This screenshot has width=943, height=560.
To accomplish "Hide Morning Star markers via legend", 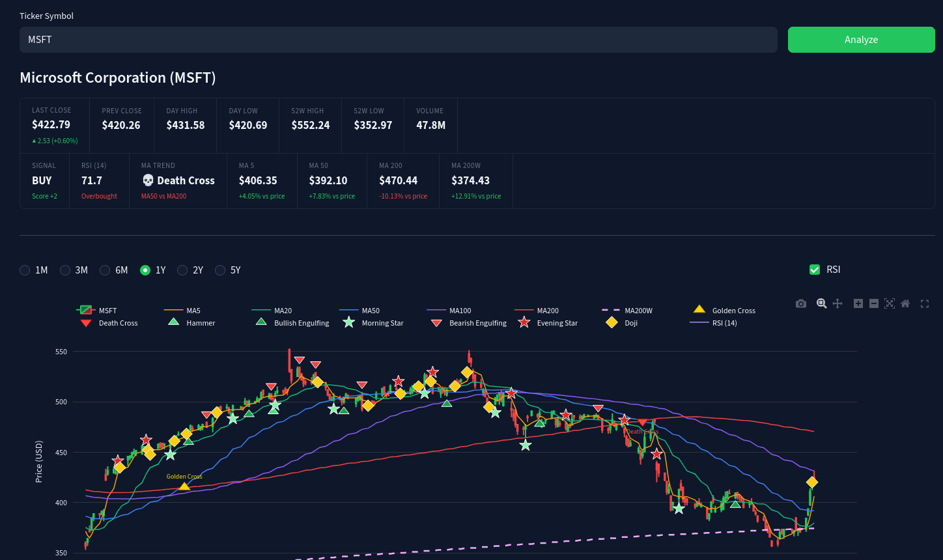I will (x=374, y=323).
